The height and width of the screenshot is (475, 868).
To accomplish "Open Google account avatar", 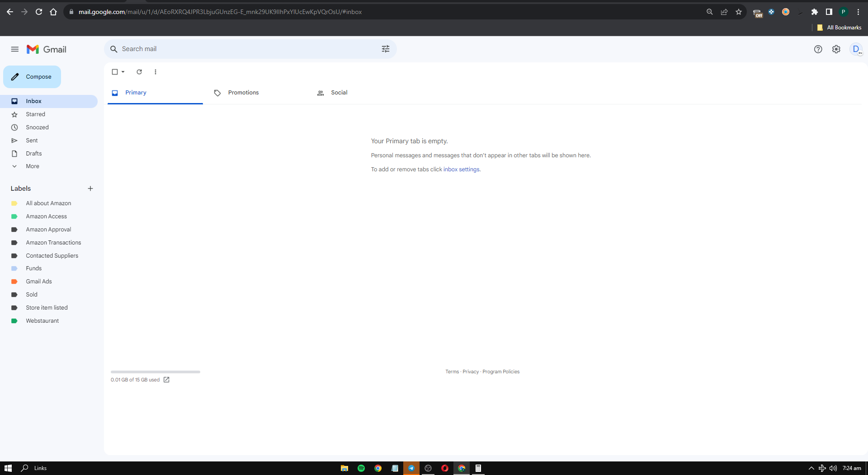I will coord(856,49).
